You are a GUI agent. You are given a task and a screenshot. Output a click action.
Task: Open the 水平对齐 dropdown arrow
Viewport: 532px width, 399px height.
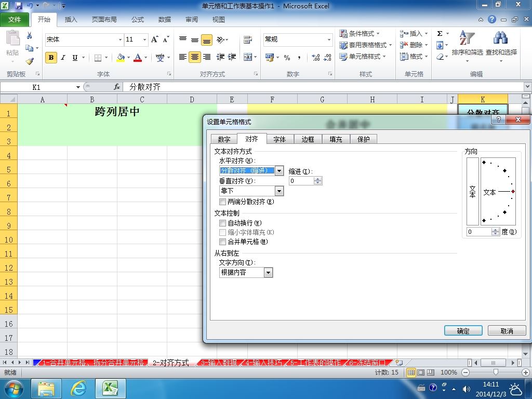(279, 170)
